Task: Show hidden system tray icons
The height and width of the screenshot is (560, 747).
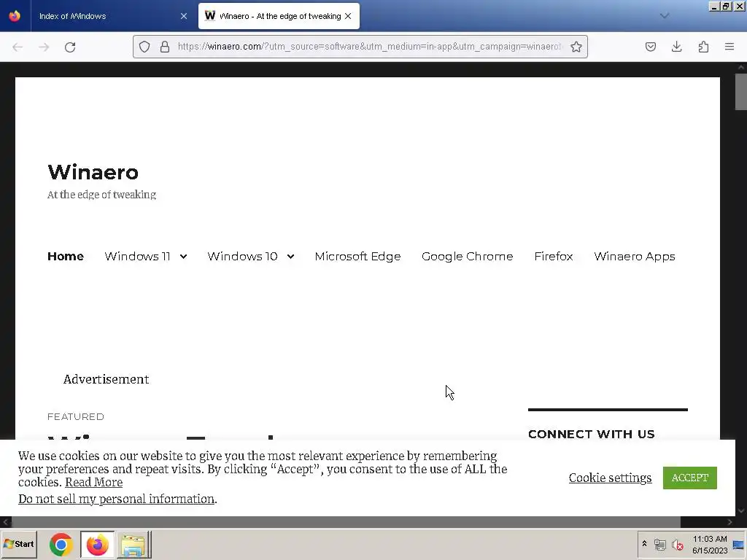Action: point(644,544)
